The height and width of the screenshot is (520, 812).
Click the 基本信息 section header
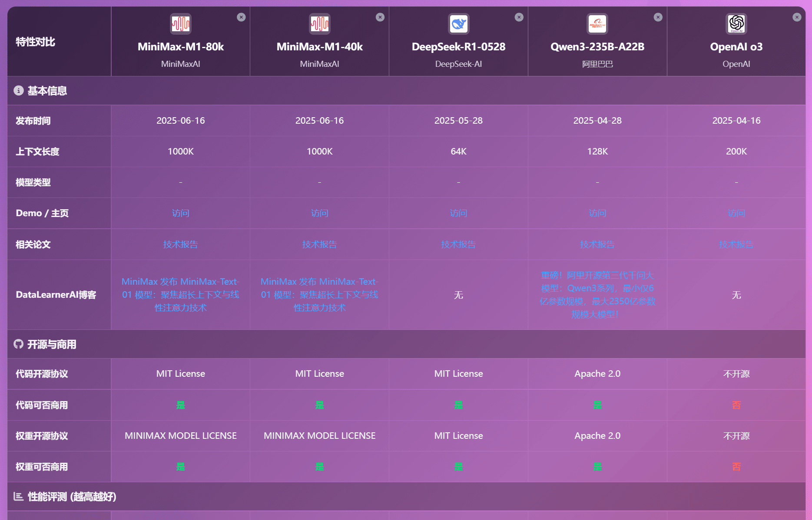(406, 90)
